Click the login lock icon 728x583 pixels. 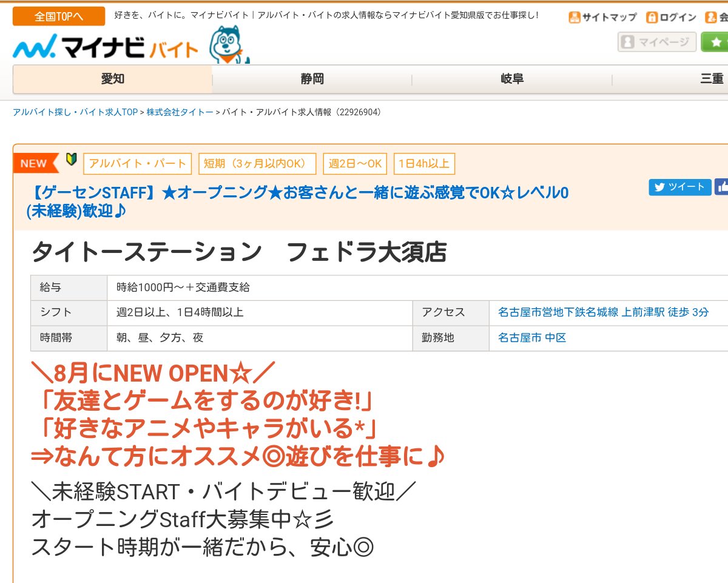652,17
